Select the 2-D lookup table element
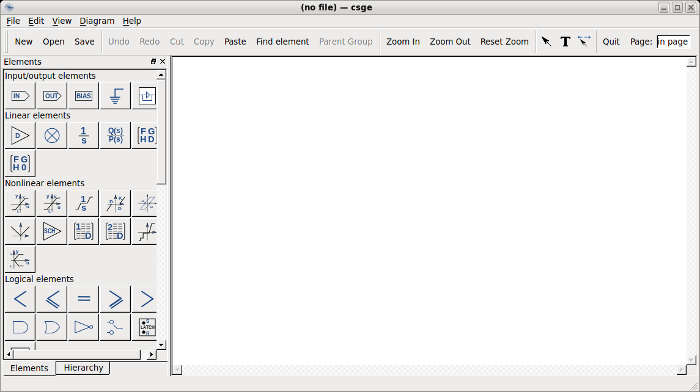Image resolution: width=700 pixels, height=392 pixels. pyautogui.click(x=115, y=231)
